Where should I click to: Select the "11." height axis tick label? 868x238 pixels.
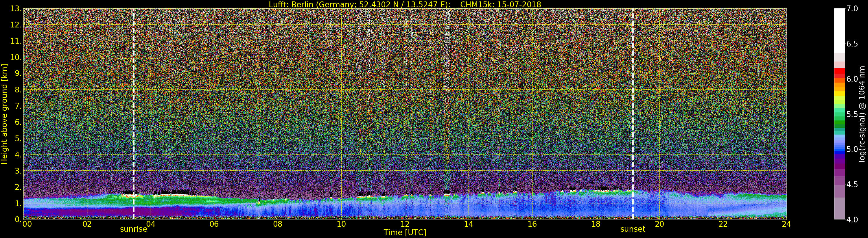pyautogui.click(x=16, y=41)
